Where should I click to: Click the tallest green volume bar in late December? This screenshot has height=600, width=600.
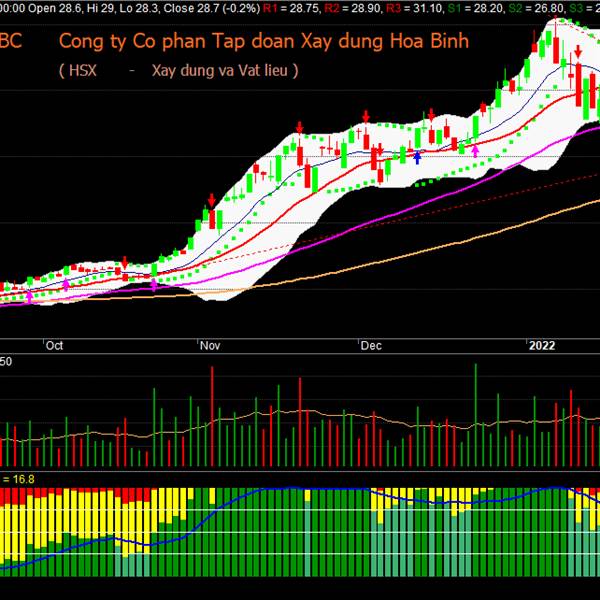476,415
